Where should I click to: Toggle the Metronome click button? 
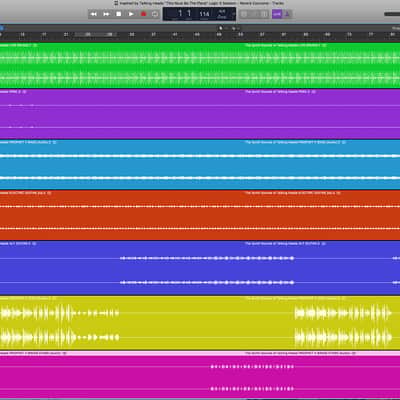tap(288, 14)
